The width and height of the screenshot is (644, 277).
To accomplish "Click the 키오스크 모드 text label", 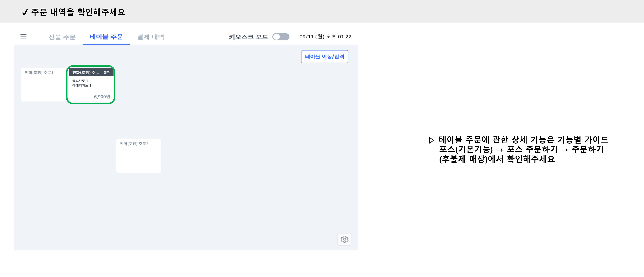I will point(248,37).
